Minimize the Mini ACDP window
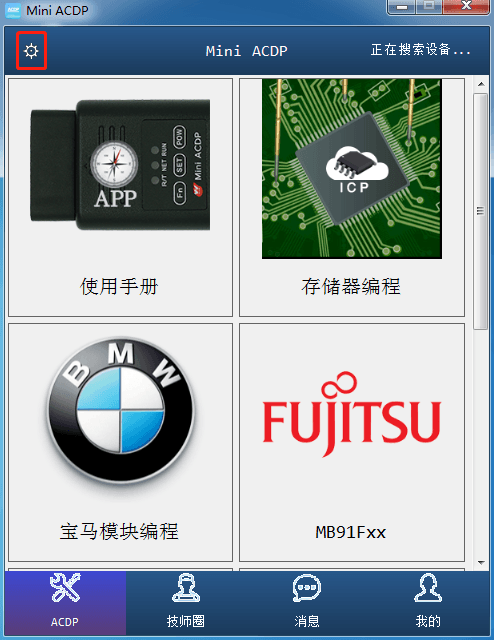 coord(402,7)
